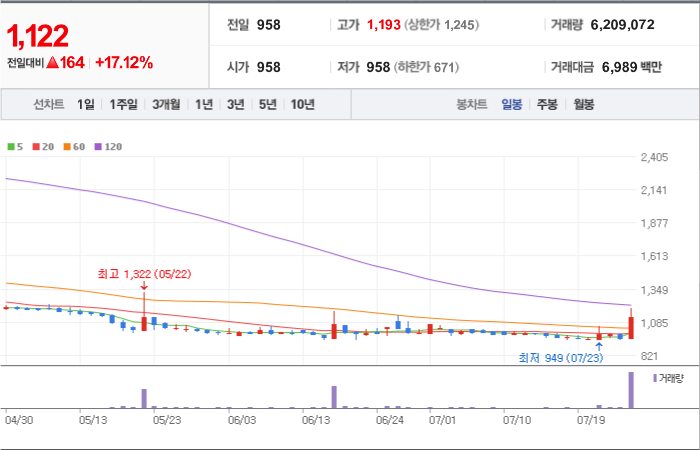Click the red 20-day moving average legend

[43, 146]
